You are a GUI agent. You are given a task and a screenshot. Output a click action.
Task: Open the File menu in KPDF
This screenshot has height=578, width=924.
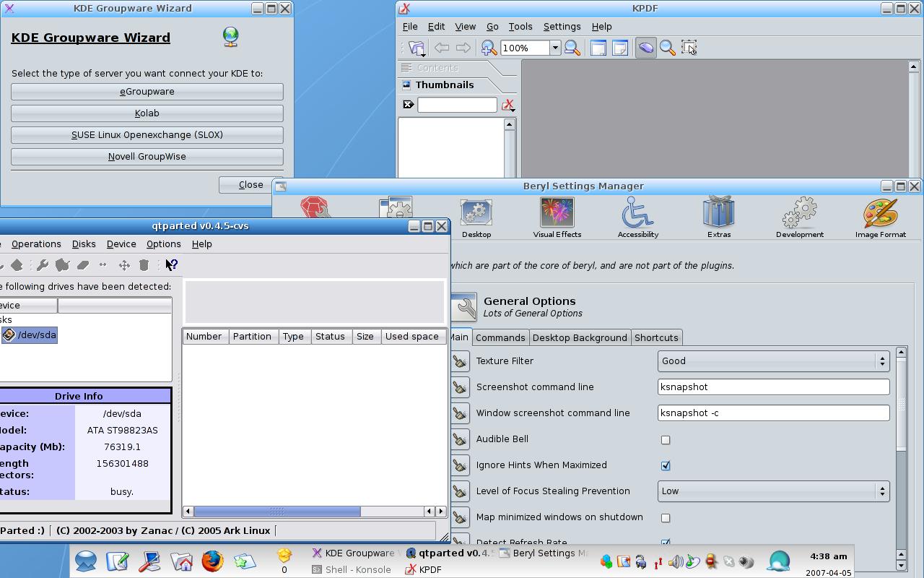click(x=410, y=27)
